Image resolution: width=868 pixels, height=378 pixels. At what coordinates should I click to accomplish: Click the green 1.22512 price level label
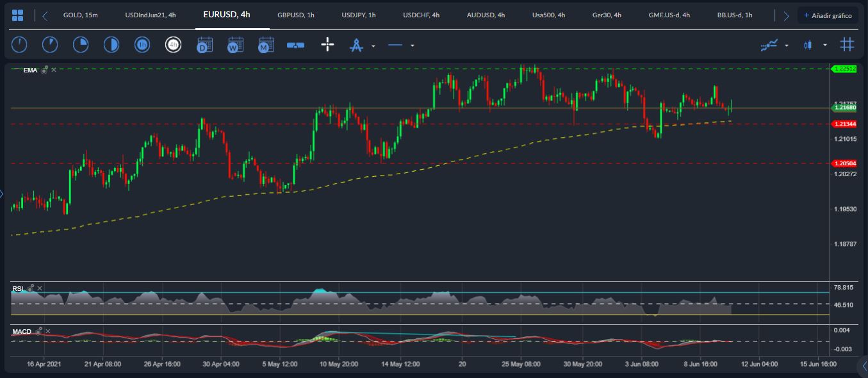(844, 69)
